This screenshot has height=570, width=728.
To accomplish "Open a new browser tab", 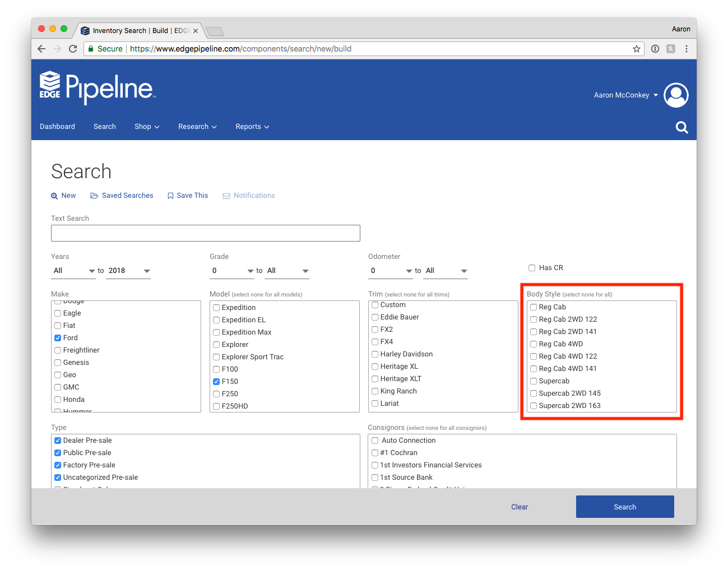I will [x=215, y=31].
